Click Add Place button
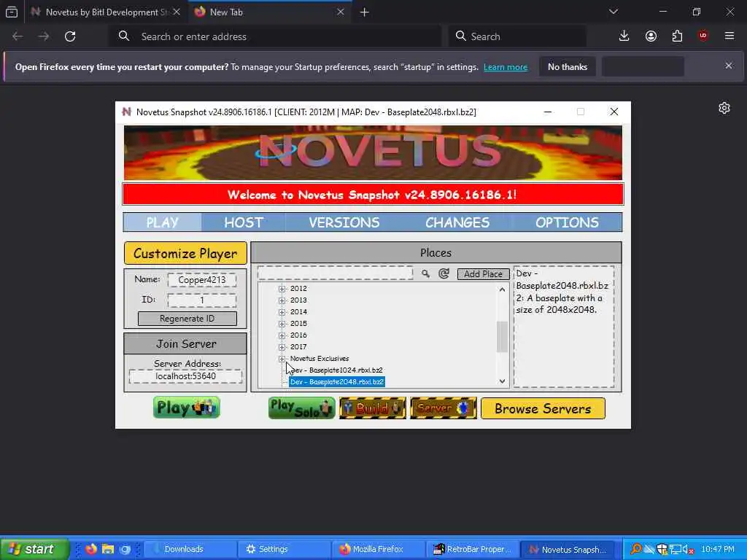 pyautogui.click(x=483, y=274)
